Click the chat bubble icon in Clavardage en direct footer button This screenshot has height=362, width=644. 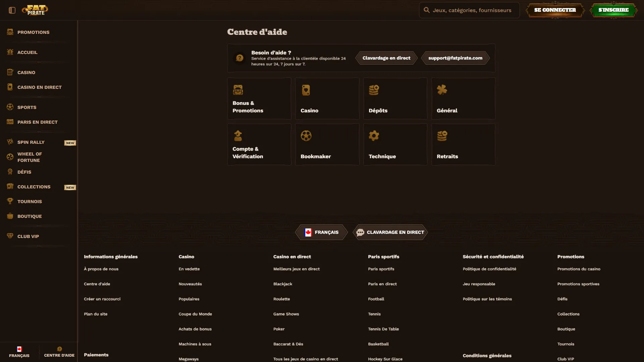pyautogui.click(x=360, y=232)
